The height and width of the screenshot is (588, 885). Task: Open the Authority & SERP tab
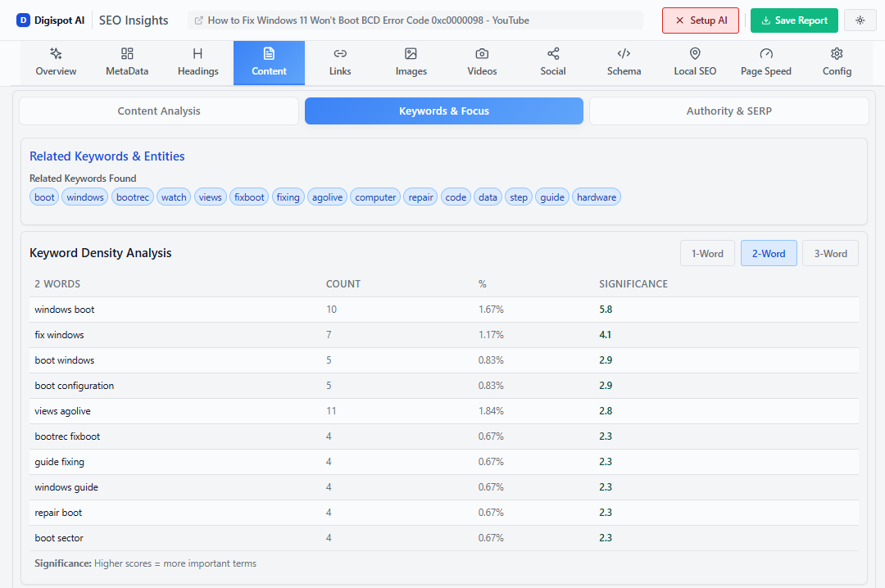tap(728, 111)
